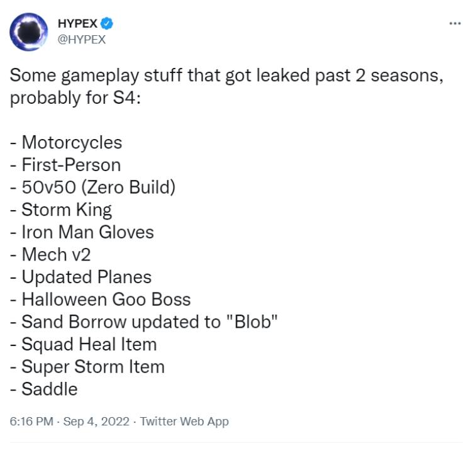Click the "First-Person" line in the tweet
Image resolution: width=476 pixels, height=453 pixels.
(70, 165)
